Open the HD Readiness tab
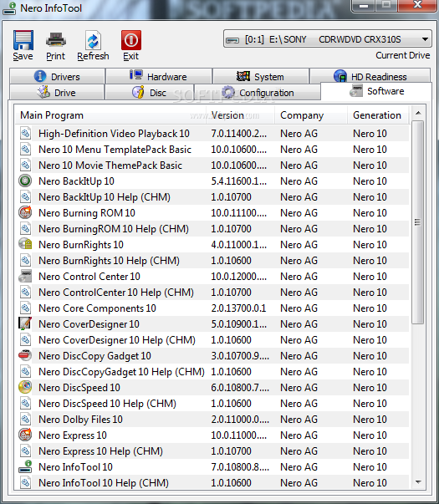Image resolution: width=439 pixels, height=504 pixels. coord(370,77)
